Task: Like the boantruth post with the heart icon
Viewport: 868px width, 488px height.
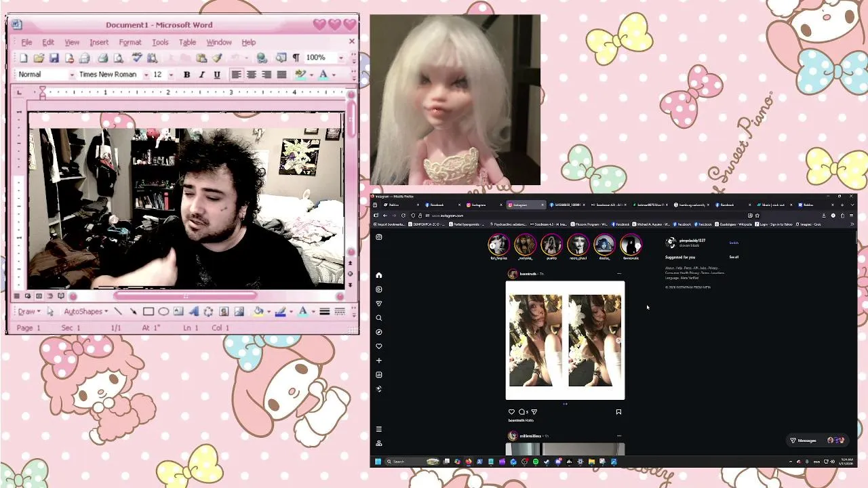Action: pos(511,411)
